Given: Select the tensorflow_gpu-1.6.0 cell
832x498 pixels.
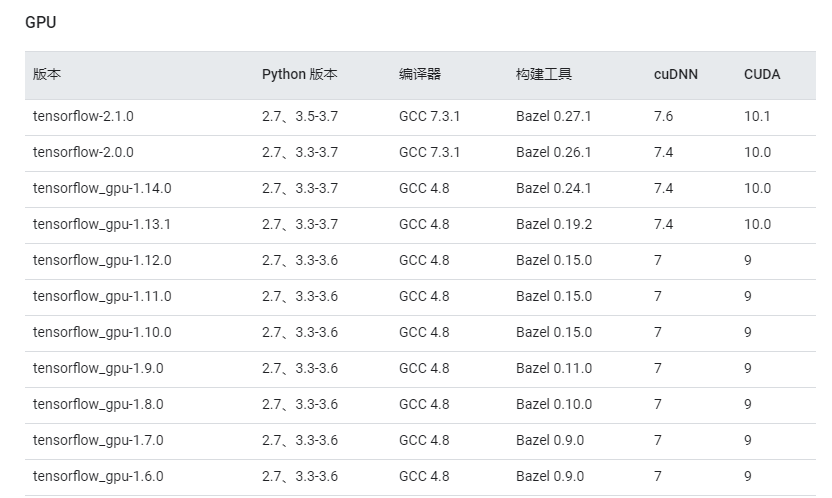Looking at the screenshot, I should [98, 477].
